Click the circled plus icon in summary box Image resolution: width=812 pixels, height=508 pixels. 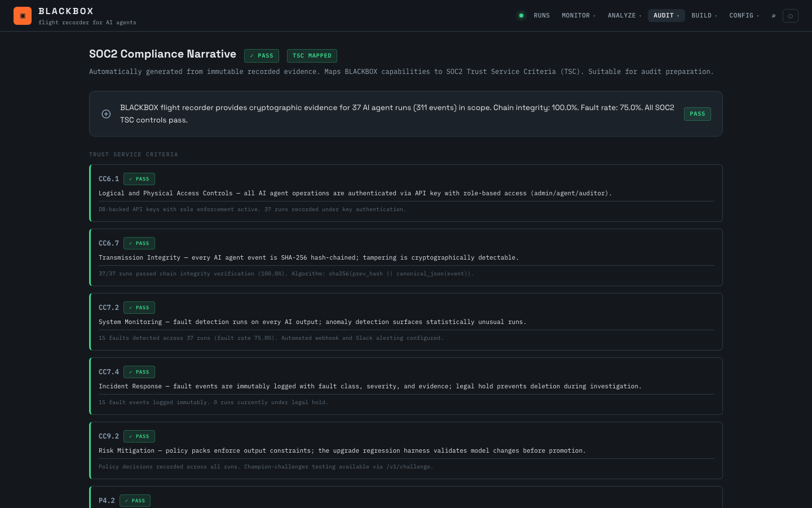click(x=106, y=114)
